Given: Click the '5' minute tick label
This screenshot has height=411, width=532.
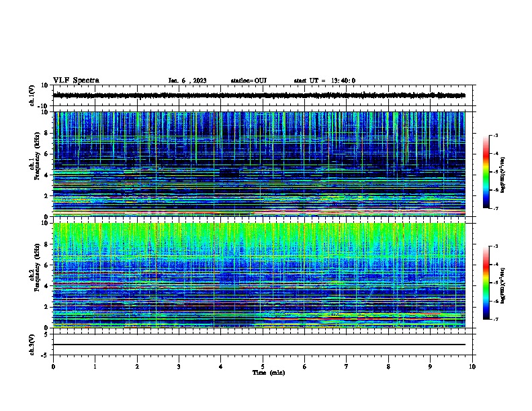Looking at the screenshot, I should (x=263, y=367).
